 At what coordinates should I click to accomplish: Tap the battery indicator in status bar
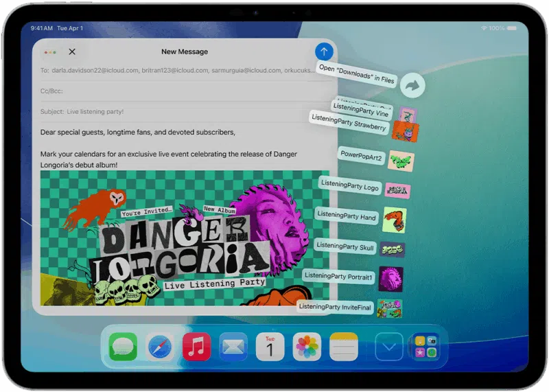click(x=512, y=28)
